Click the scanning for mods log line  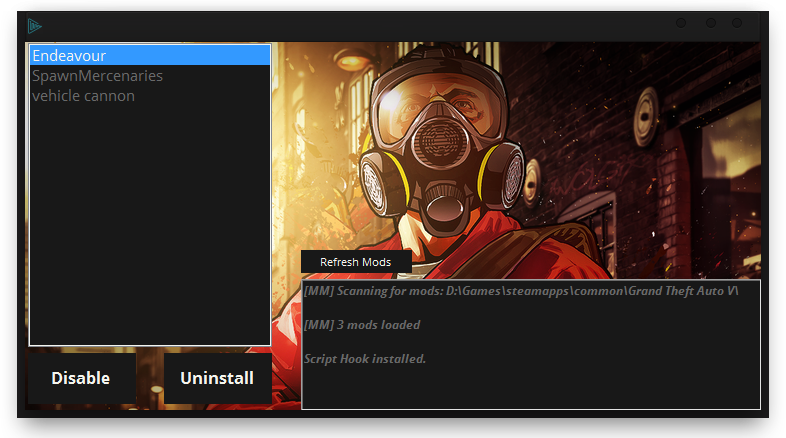[521, 291]
